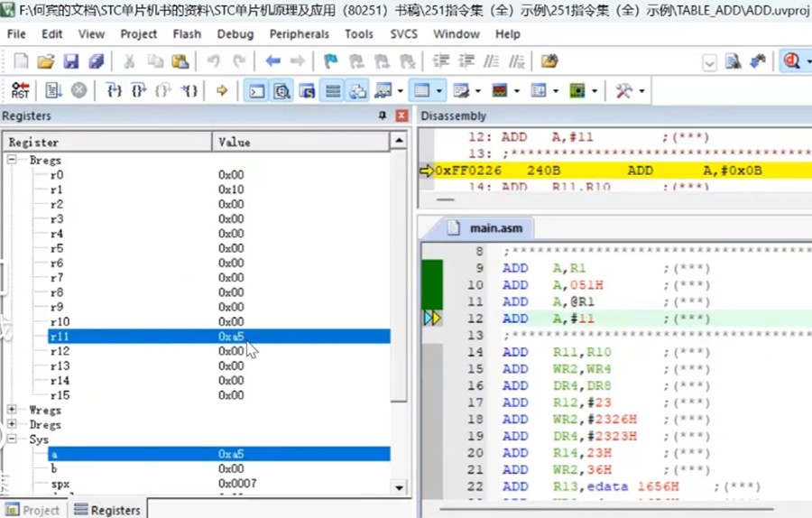Insert a bookmark with flag icon

[x=330, y=61]
